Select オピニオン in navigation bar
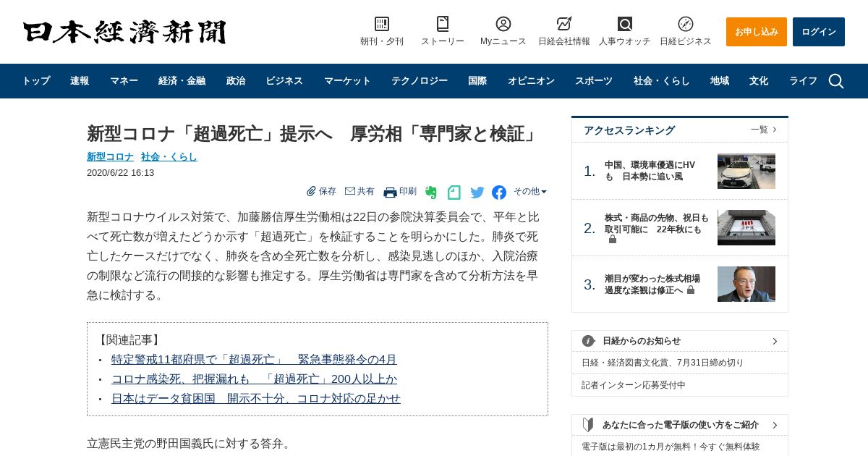Screen dimensions: 868x456 click(531, 81)
